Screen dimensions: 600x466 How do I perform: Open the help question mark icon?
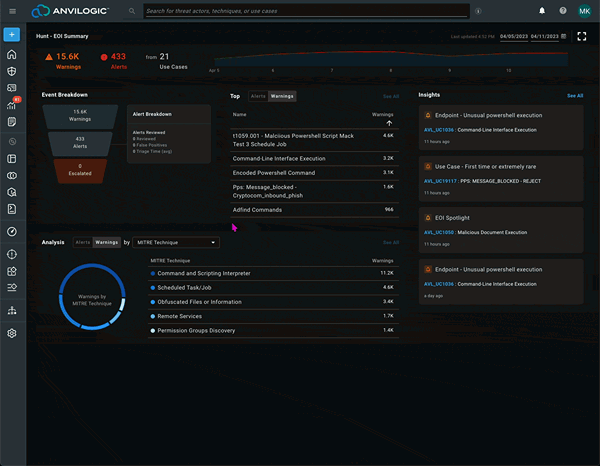tap(563, 11)
